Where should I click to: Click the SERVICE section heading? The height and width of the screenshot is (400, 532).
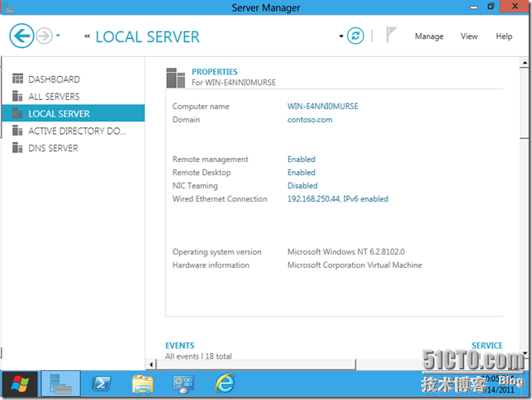pos(487,345)
